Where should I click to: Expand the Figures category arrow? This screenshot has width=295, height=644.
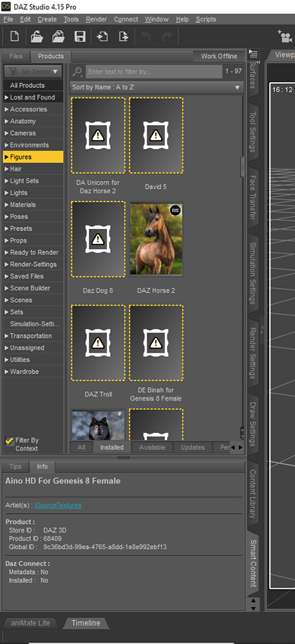(x=6, y=157)
